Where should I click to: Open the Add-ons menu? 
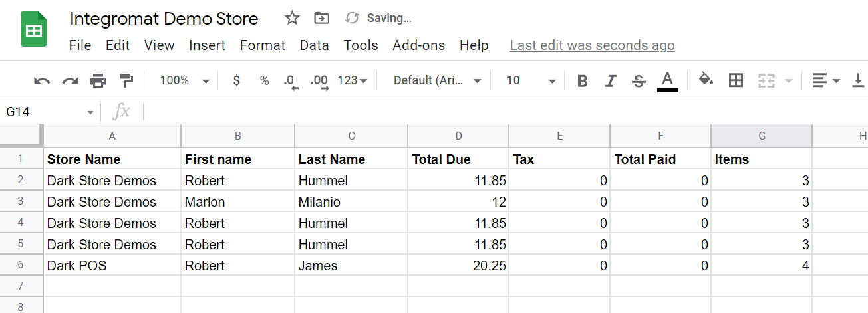coord(419,45)
